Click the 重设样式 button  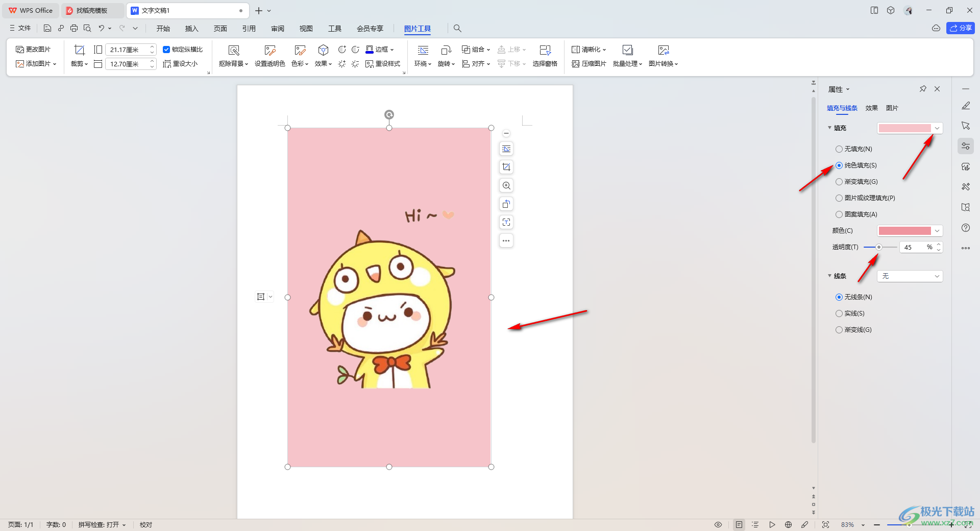pos(383,64)
